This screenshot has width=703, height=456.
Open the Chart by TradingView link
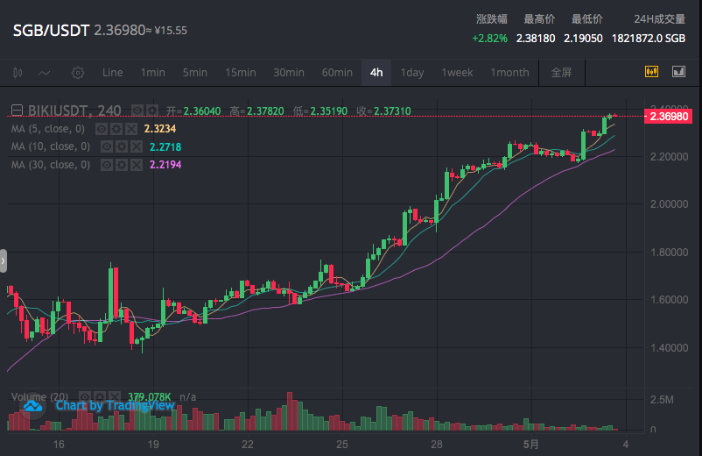click(115, 406)
